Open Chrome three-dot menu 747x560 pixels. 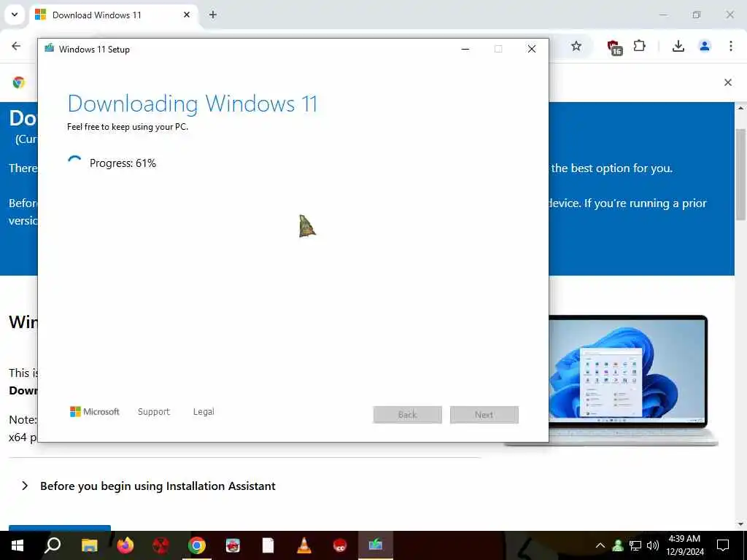point(731,46)
